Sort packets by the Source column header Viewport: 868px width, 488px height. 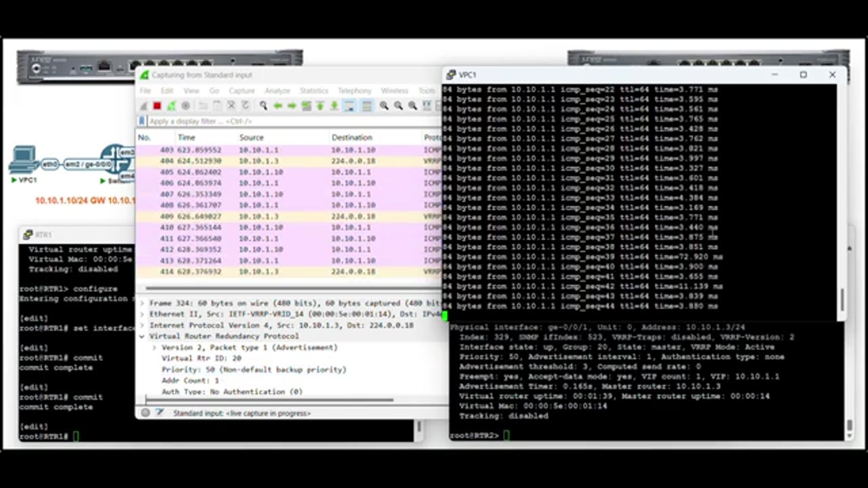tap(282, 138)
